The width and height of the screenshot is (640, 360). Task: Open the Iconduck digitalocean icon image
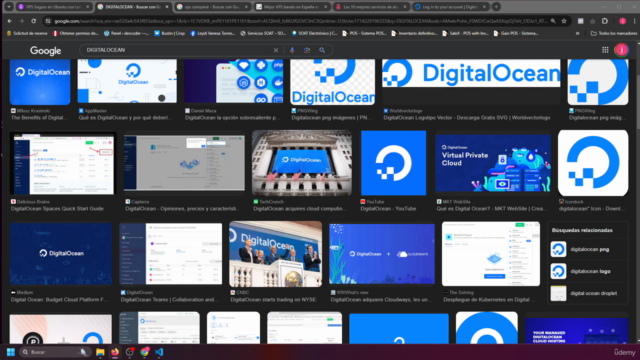[593, 163]
